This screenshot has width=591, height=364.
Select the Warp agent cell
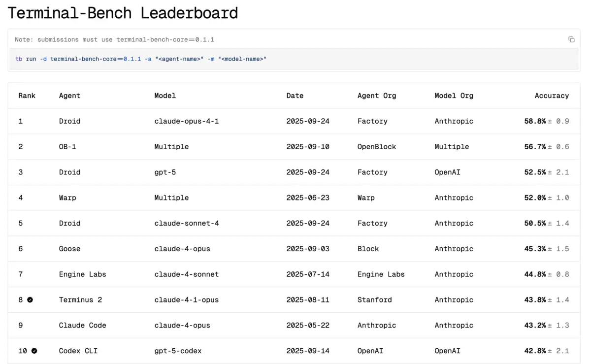(67, 198)
